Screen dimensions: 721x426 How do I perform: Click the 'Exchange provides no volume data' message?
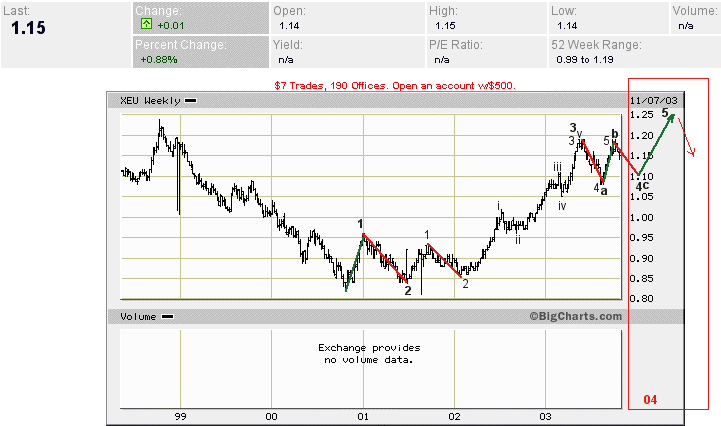369,354
